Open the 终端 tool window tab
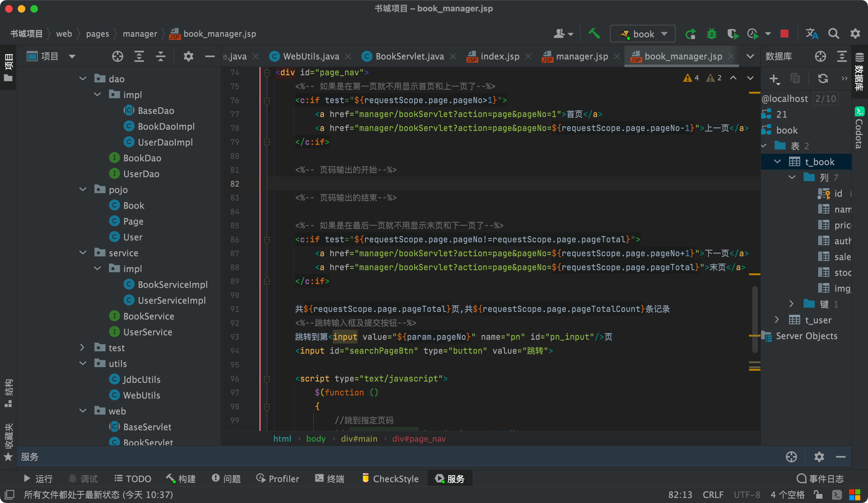The width and height of the screenshot is (868, 503). tap(330, 479)
